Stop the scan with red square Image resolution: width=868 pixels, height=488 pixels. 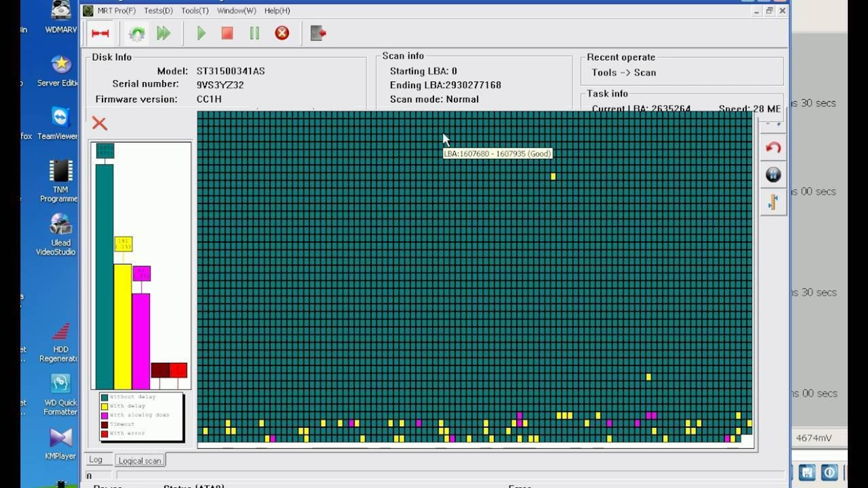coord(227,33)
